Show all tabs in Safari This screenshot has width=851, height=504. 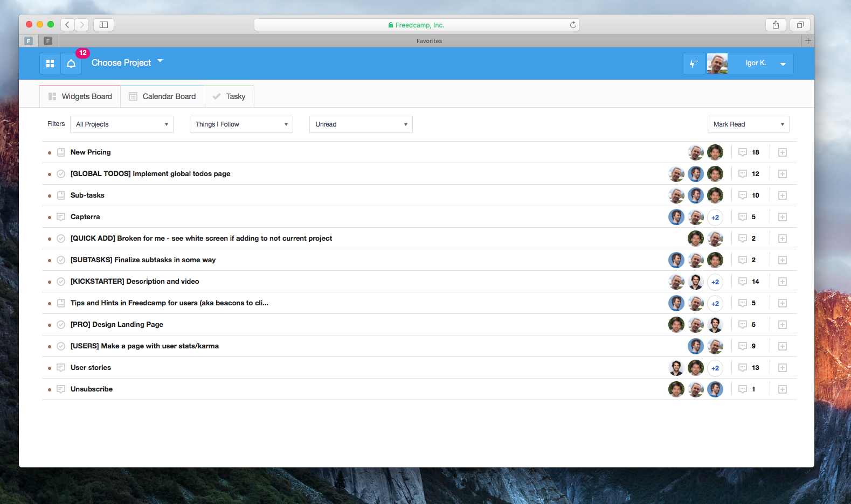(x=800, y=25)
